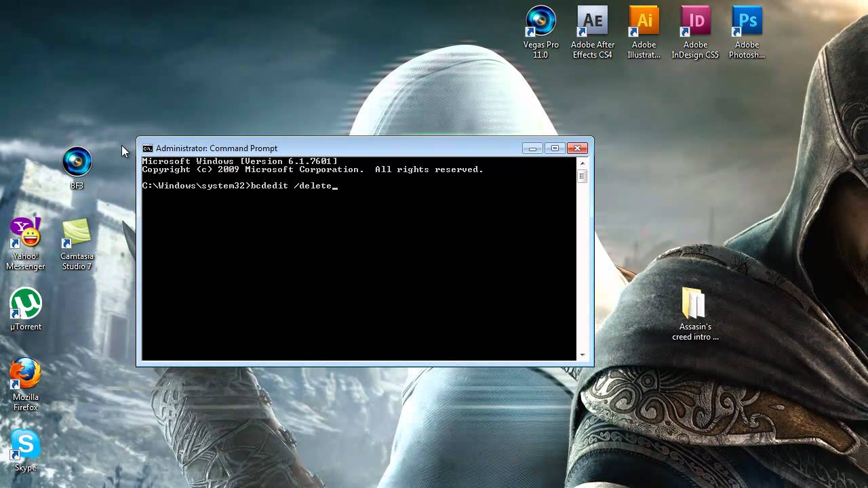Maximize the Command Prompt window
The height and width of the screenshot is (488, 868).
point(555,148)
